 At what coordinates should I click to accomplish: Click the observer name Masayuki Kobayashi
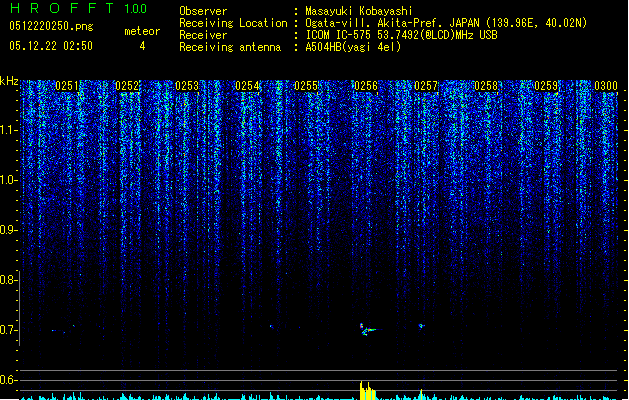[x=359, y=11]
